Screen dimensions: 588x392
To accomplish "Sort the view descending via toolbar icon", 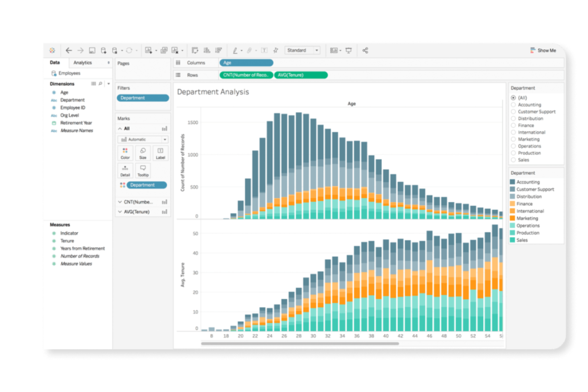I will coord(218,50).
